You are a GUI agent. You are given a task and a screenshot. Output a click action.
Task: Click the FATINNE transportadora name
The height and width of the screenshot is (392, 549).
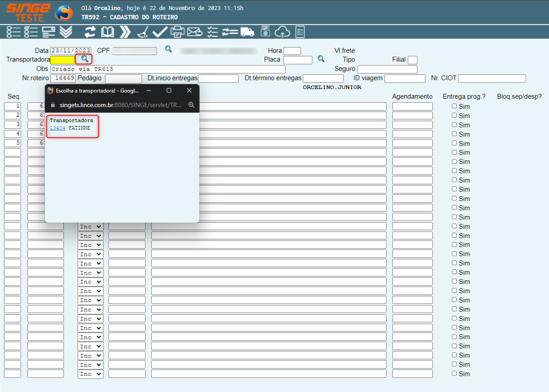tap(79, 128)
